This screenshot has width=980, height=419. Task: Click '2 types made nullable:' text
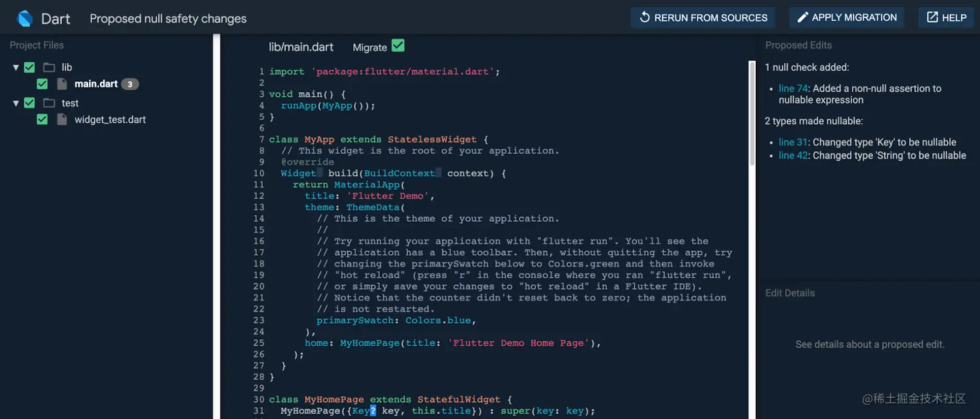pyautogui.click(x=814, y=121)
